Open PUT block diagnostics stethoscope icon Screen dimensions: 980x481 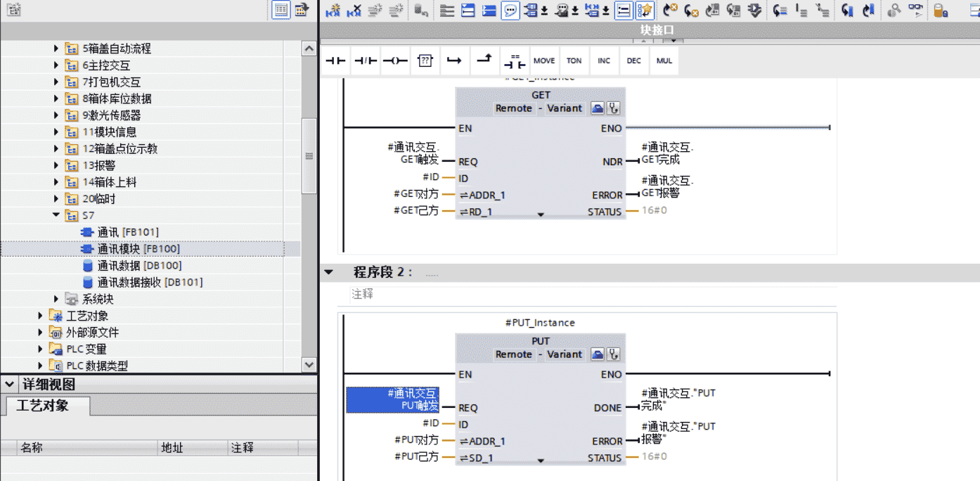point(613,354)
